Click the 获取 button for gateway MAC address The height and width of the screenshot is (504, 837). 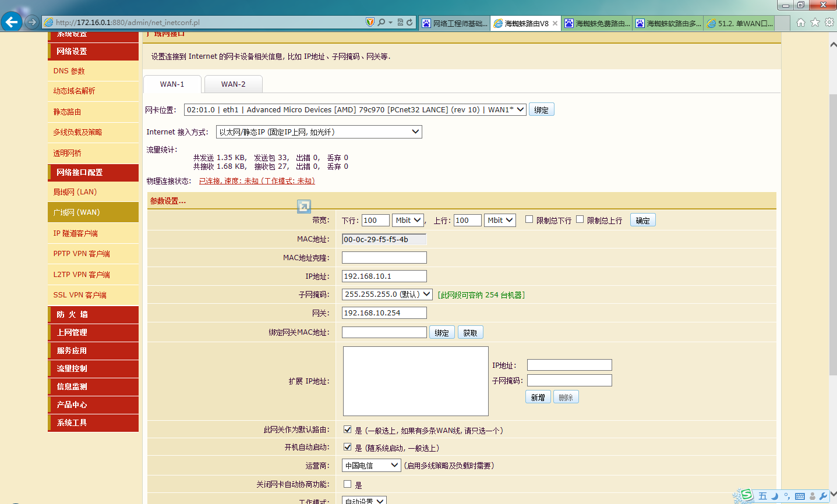tap(469, 332)
